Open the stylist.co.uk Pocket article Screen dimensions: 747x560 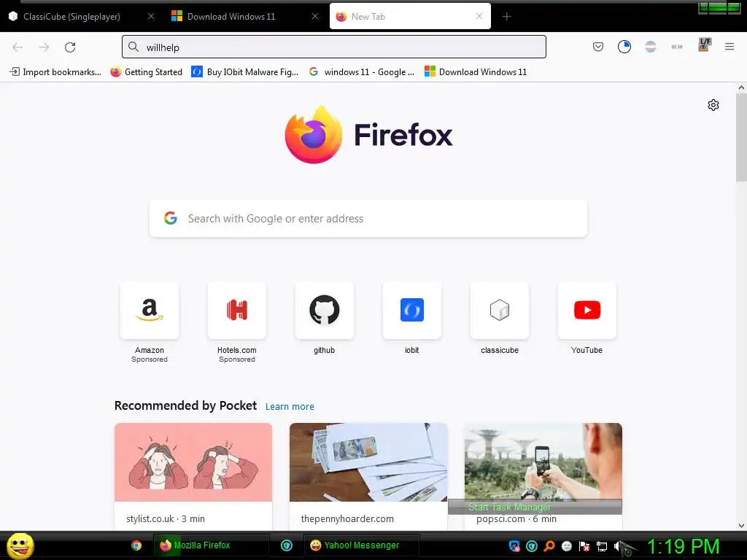pos(193,476)
